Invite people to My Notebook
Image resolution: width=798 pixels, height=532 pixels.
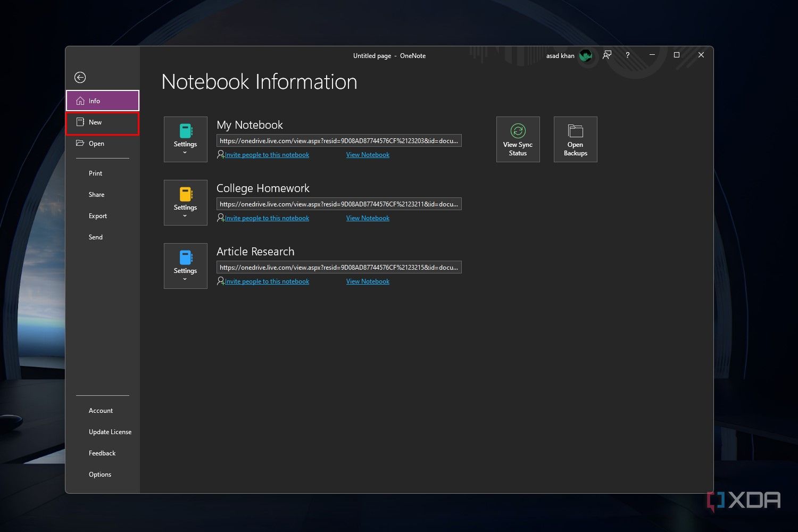(267, 155)
